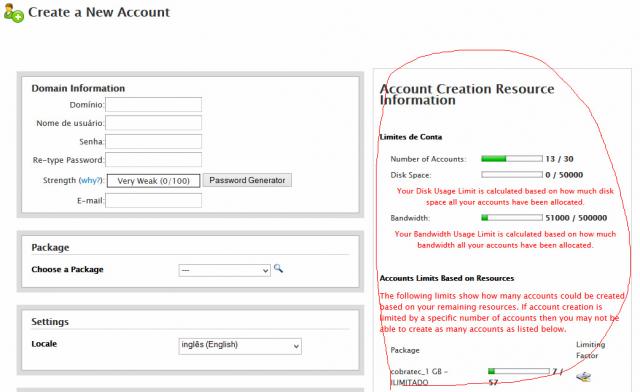Click the Very Weak (0/100) strength meter
Viewport: 640px width, 392px height.
coord(153,181)
